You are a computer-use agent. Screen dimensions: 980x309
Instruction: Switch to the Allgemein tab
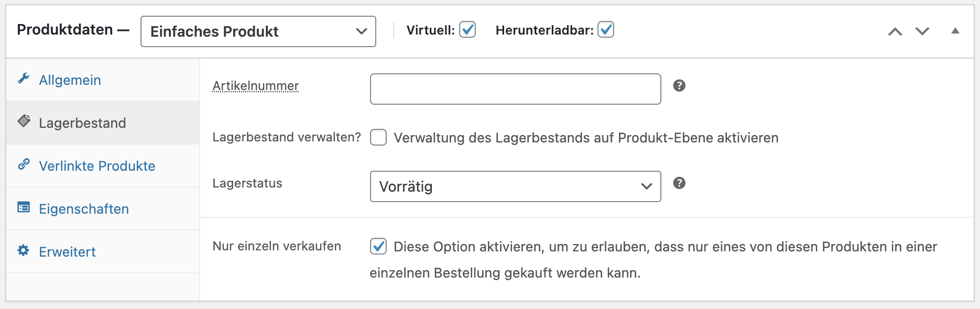pos(70,80)
